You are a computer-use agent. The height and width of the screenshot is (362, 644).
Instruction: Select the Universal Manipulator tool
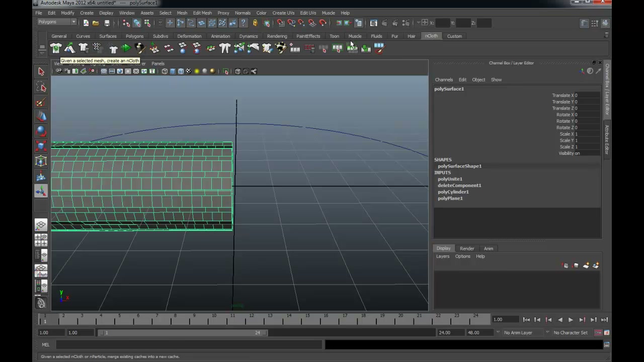coord(41,161)
